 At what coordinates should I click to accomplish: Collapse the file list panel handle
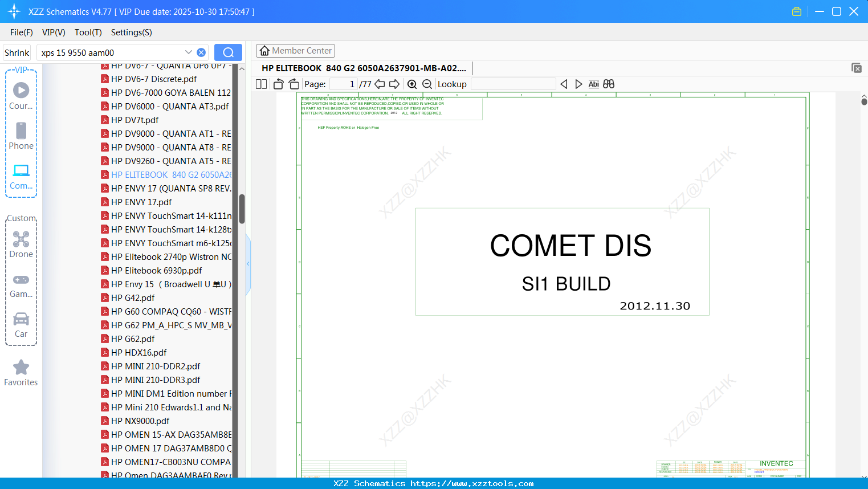click(x=248, y=264)
